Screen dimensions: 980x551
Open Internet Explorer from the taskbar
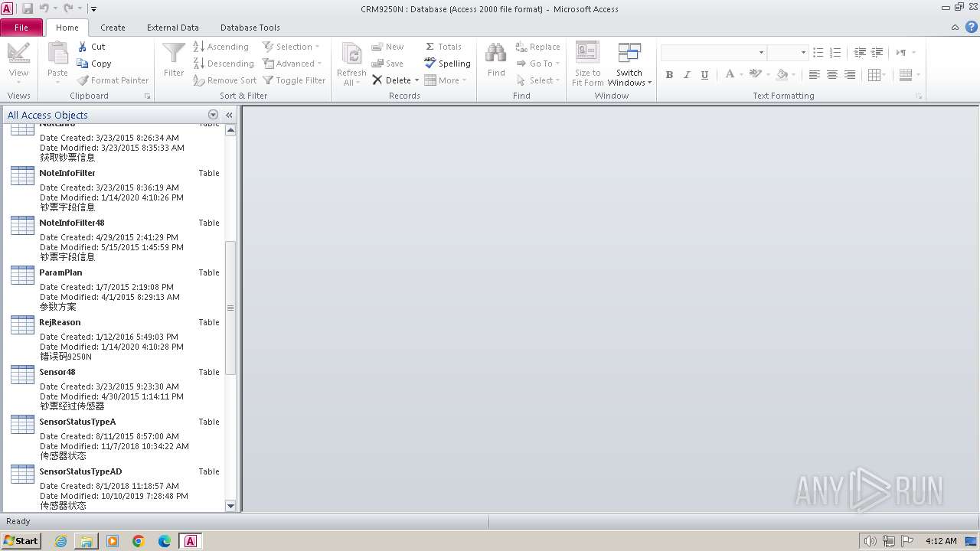pos(60,541)
